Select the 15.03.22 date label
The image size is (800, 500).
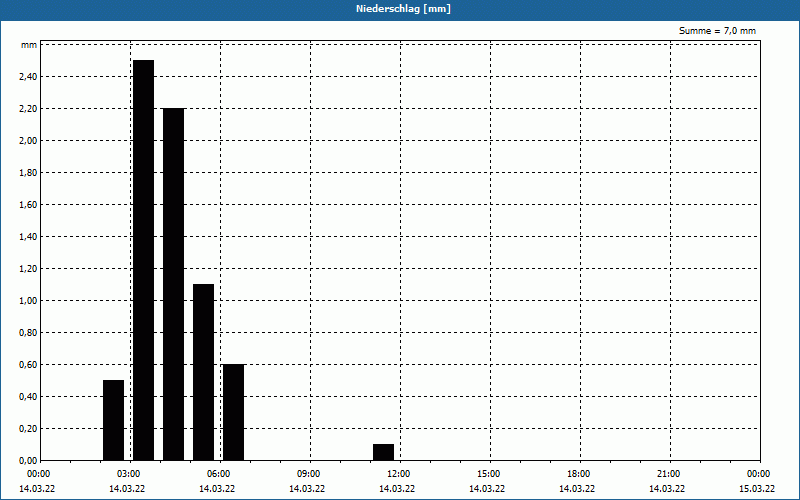coord(757,489)
